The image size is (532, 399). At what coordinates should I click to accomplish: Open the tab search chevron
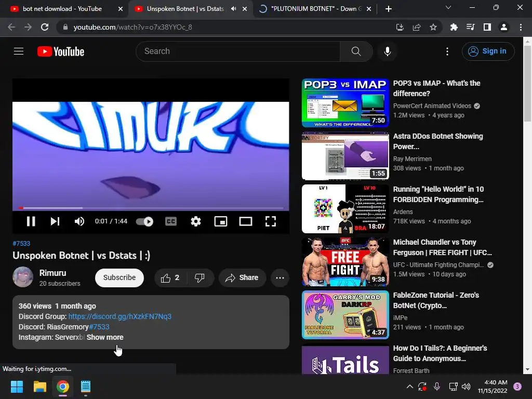(448, 7)
